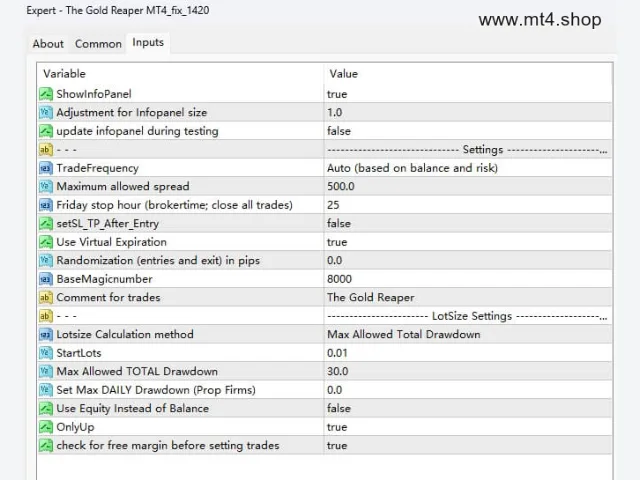
Task: Toggle Use Equity Instead of Balance value false
Action: click(339, 409)
